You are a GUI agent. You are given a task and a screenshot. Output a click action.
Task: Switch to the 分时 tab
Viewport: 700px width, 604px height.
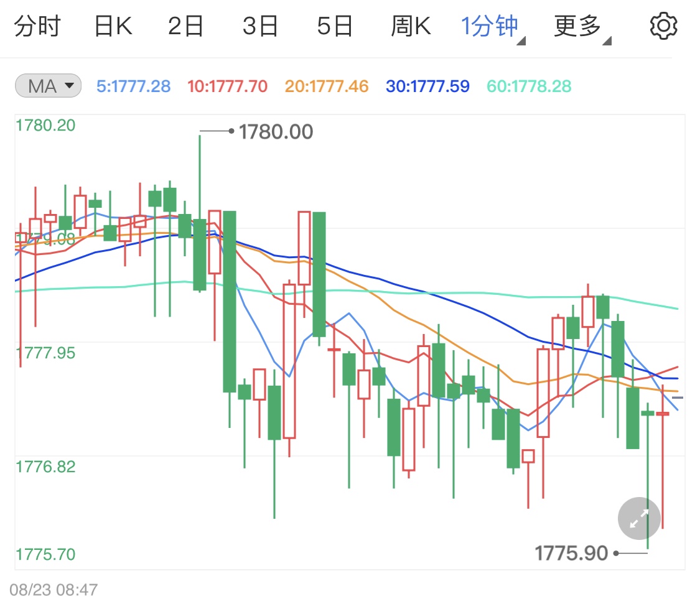(37, 26)
